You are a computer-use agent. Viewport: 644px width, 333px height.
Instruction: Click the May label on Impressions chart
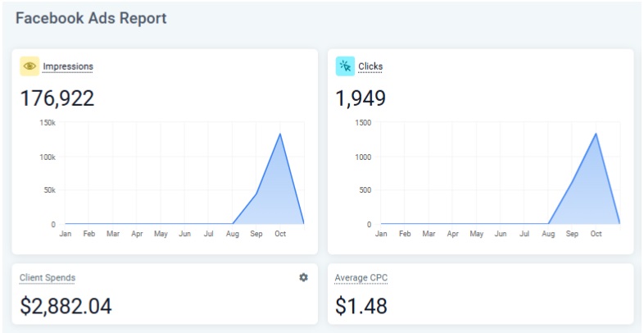pos(161,234)
